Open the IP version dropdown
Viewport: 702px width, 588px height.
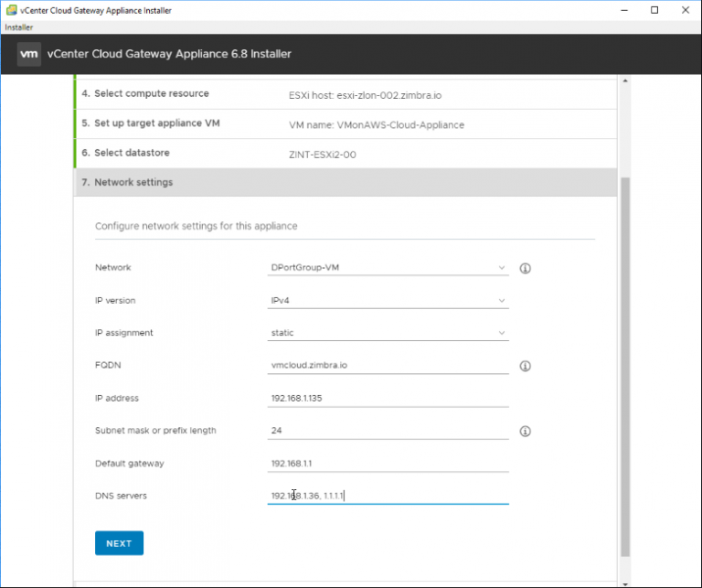(388, 301)
